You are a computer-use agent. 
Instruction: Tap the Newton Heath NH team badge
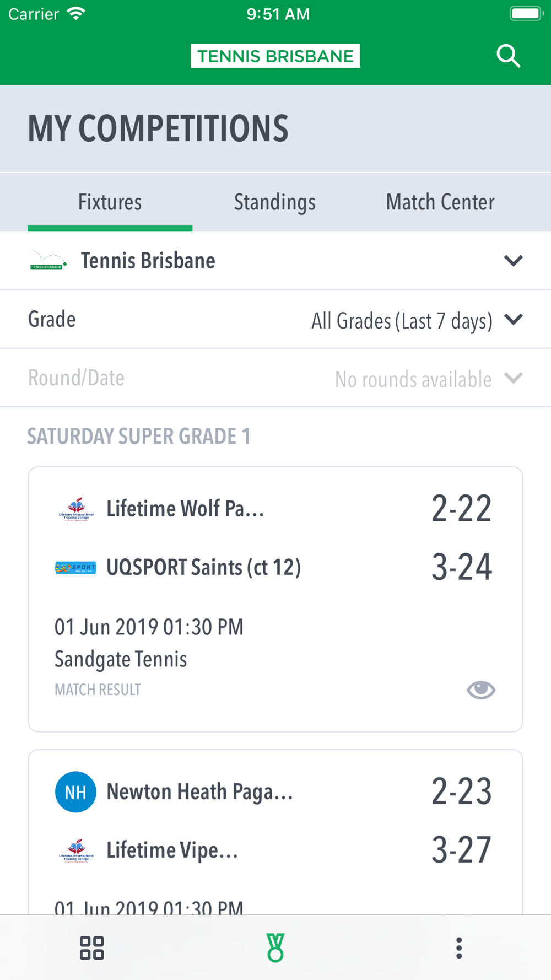point(76,792)
